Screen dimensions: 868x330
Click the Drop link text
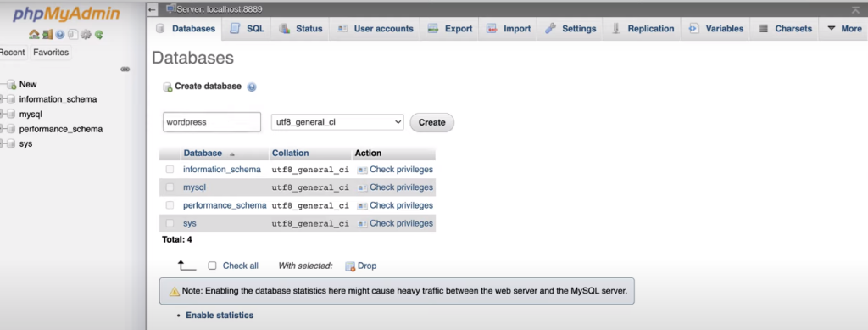[367, 266]
